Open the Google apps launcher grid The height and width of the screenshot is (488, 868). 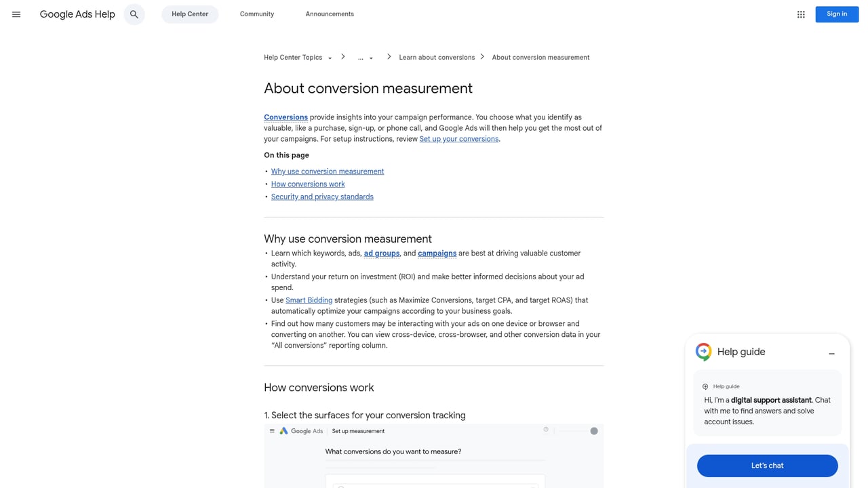pos(800,14)
